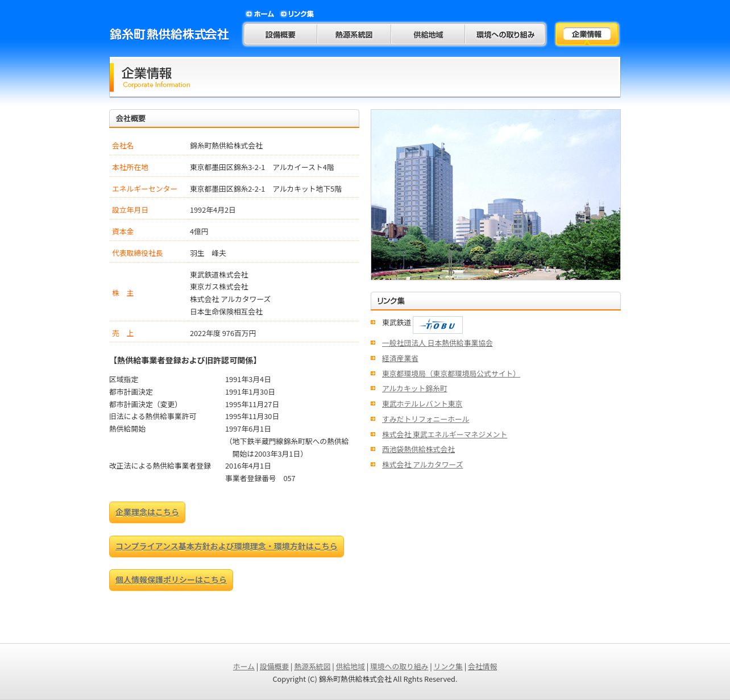This screenshot has height=700, width=730.
Task: Click the address アルカイースト4階 text
Action: click(x=303, y=167)
